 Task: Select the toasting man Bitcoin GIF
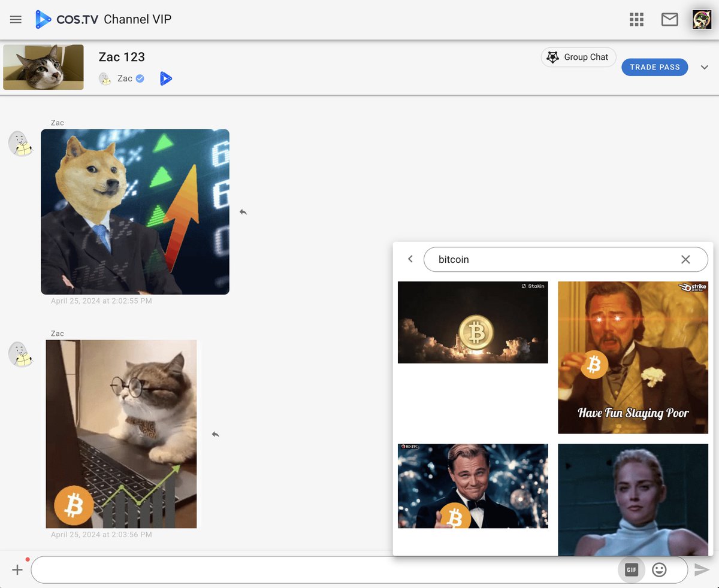pos(473,486)
